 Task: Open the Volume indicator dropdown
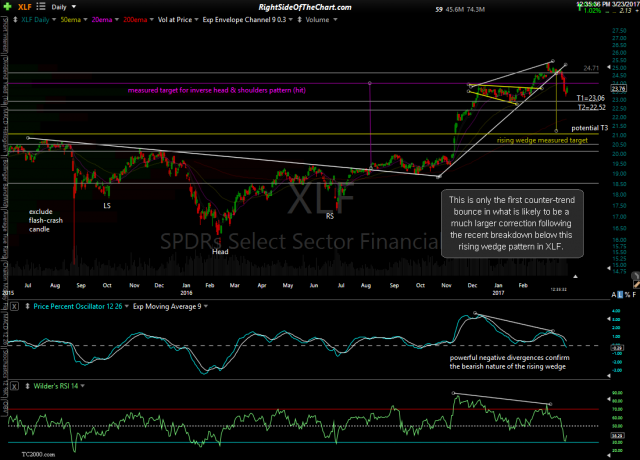(x=335, y=20)
